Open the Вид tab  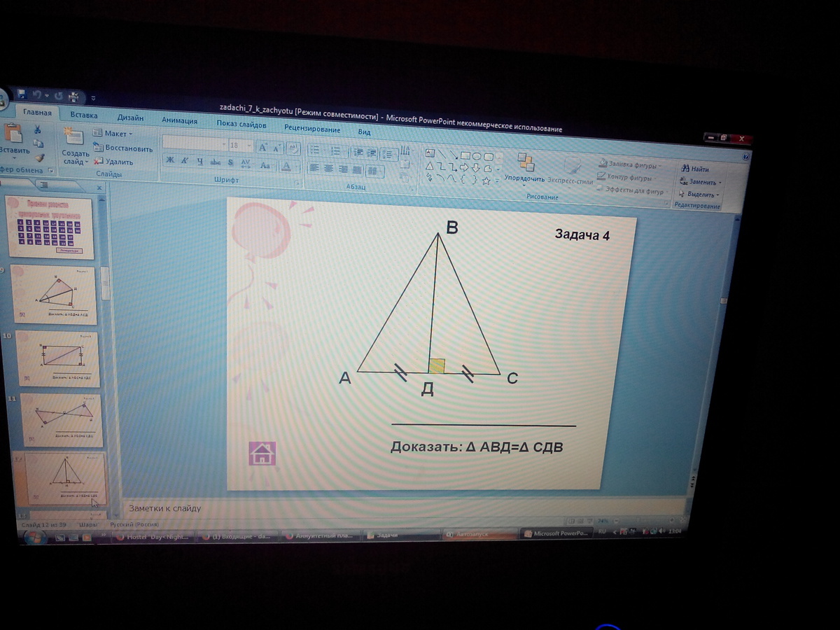click(x=364, y=132)
